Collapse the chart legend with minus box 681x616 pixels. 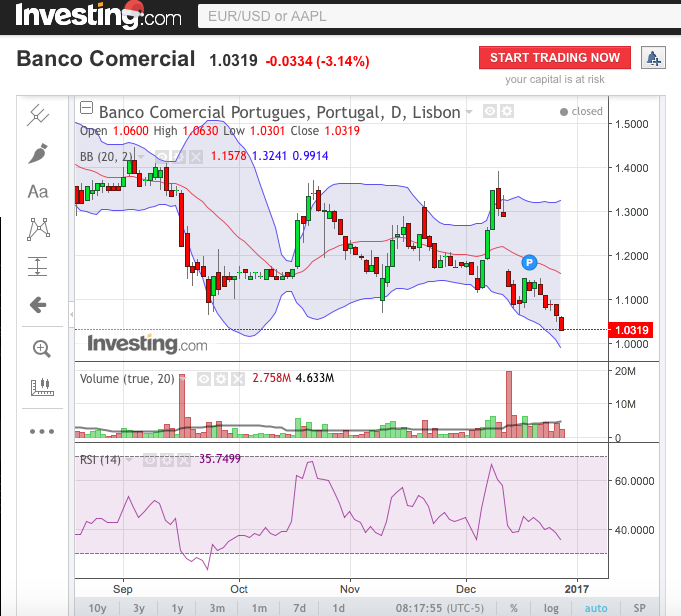click(x=86, y=107)
